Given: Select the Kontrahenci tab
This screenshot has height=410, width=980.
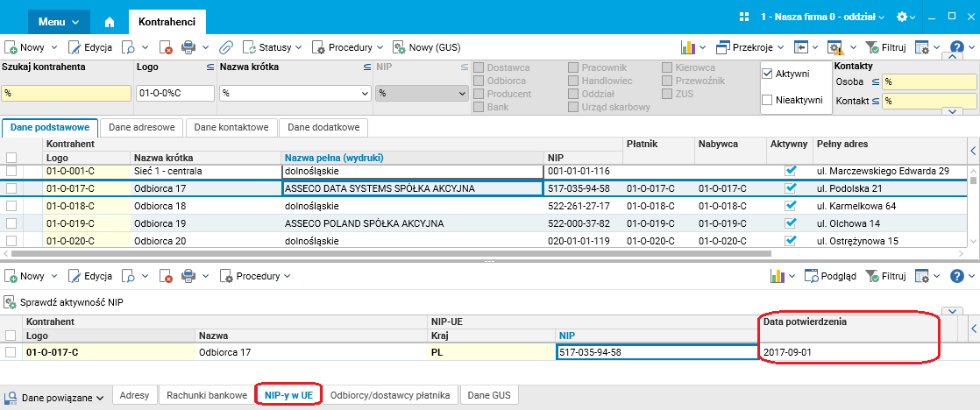Looking at the screenshot, I should (167, 22).
